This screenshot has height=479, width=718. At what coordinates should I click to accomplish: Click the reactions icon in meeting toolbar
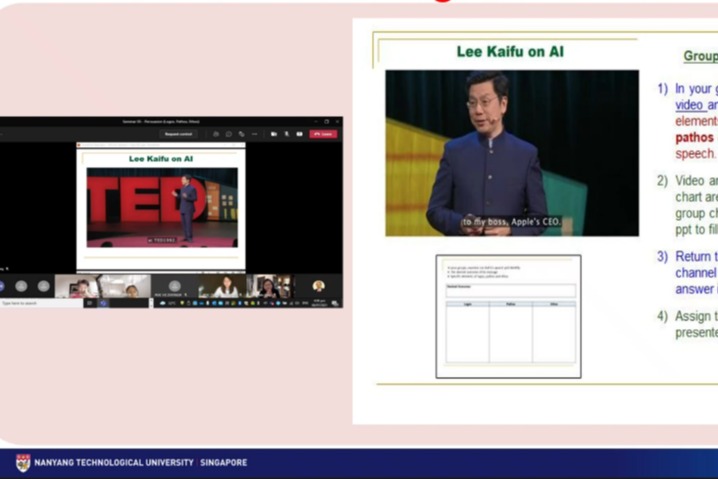click(x=241, y=134)
